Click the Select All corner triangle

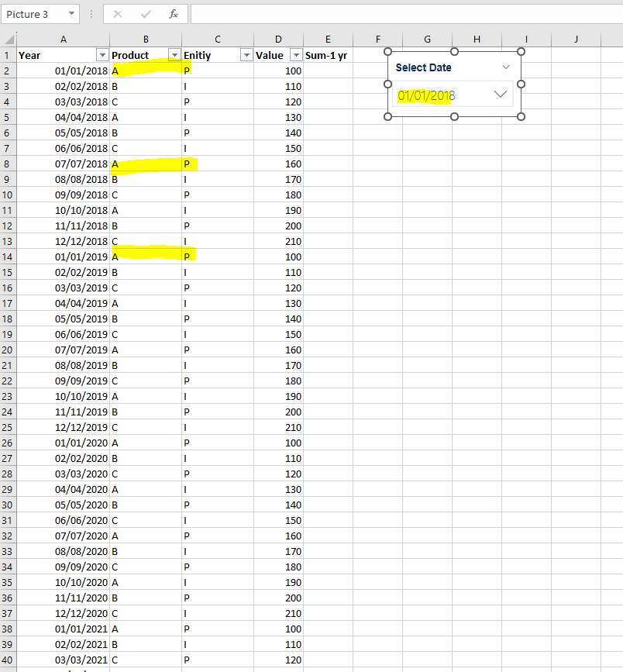[x=9, y=40]
